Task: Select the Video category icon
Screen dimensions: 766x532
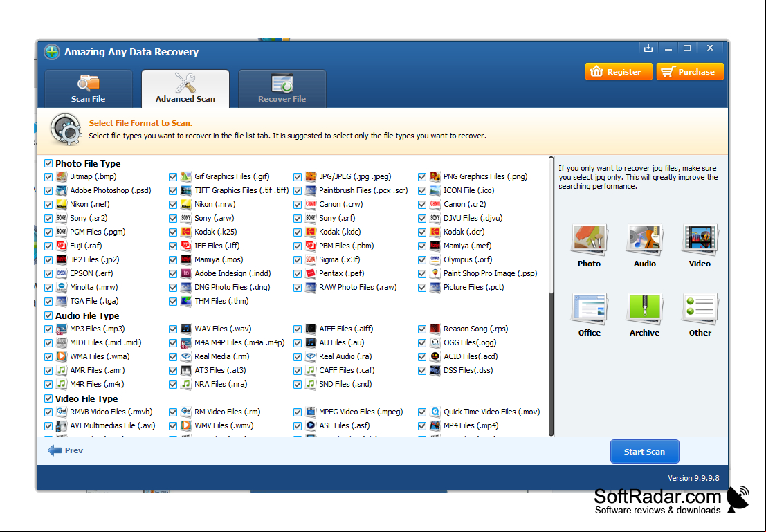Action: coord(700,239)
